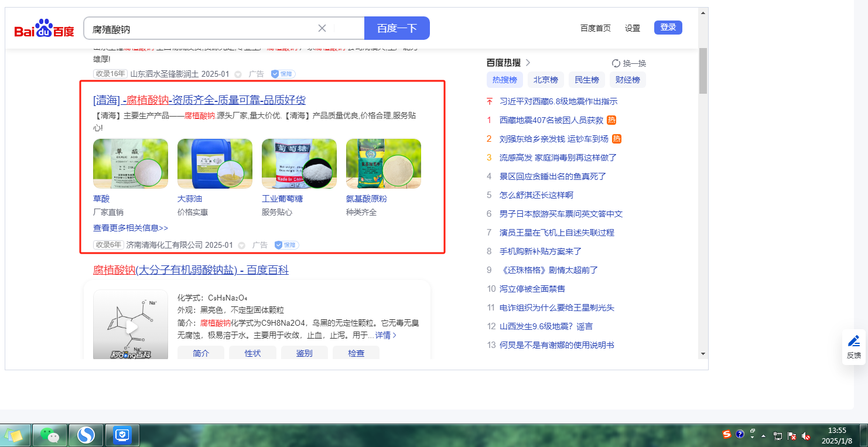The image size is (868, 447).
Task: Click the 草酸 text link
Action: pos(101,199)
